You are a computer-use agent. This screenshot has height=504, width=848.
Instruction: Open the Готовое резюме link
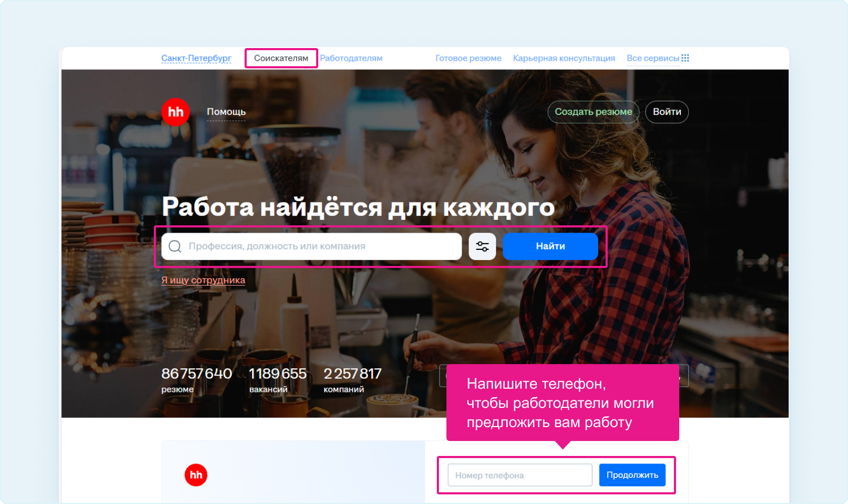click(468, 58)
